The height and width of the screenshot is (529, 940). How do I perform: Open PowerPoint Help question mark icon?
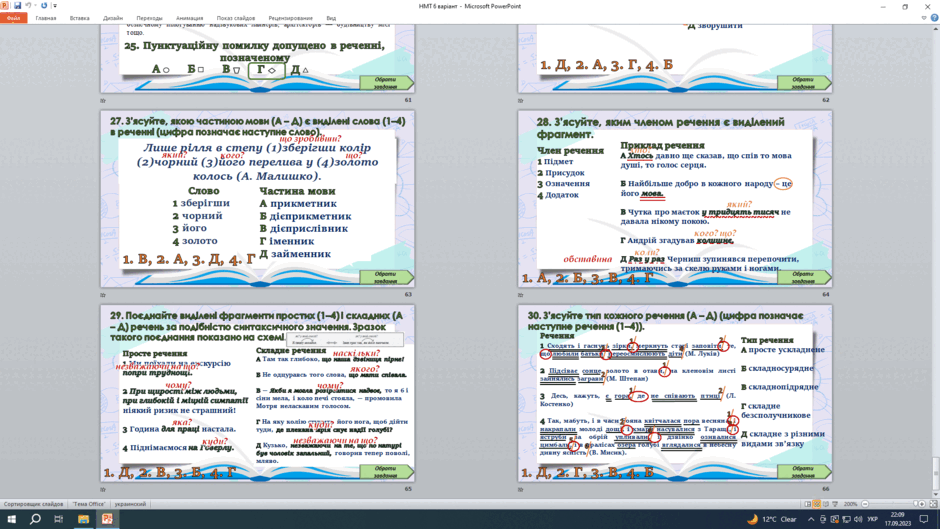[934, 18]
